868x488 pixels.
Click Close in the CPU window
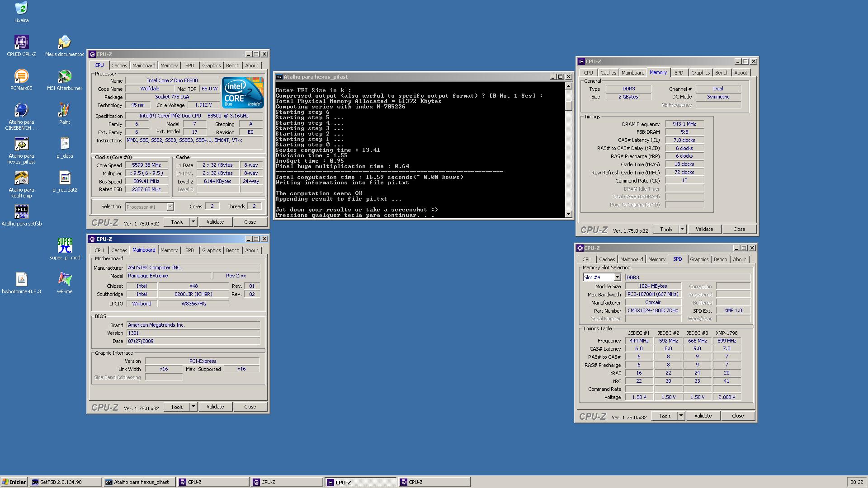(250, 222)
